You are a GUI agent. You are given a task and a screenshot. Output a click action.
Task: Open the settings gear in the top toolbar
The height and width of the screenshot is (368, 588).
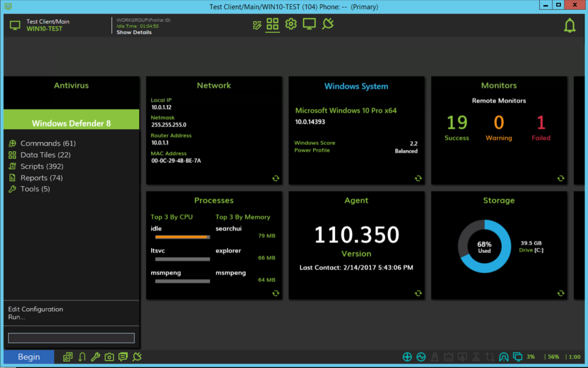[x=290, y=24]
